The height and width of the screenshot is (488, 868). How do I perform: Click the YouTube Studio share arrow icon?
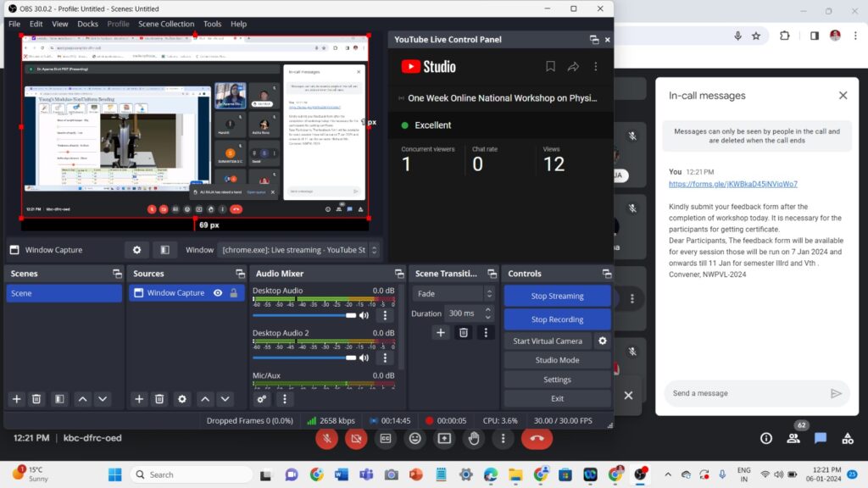click(573, 67)
